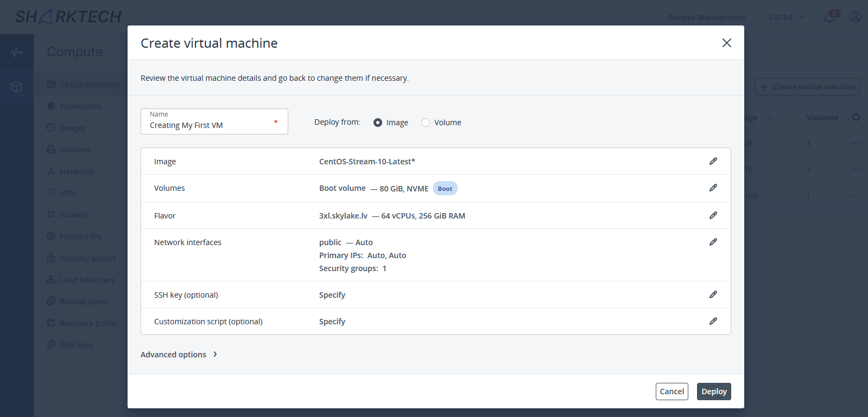Edit Customization script via pencil icon
Image resolution: width=868 pixels, height=417 pixels.
click(713, 321)
